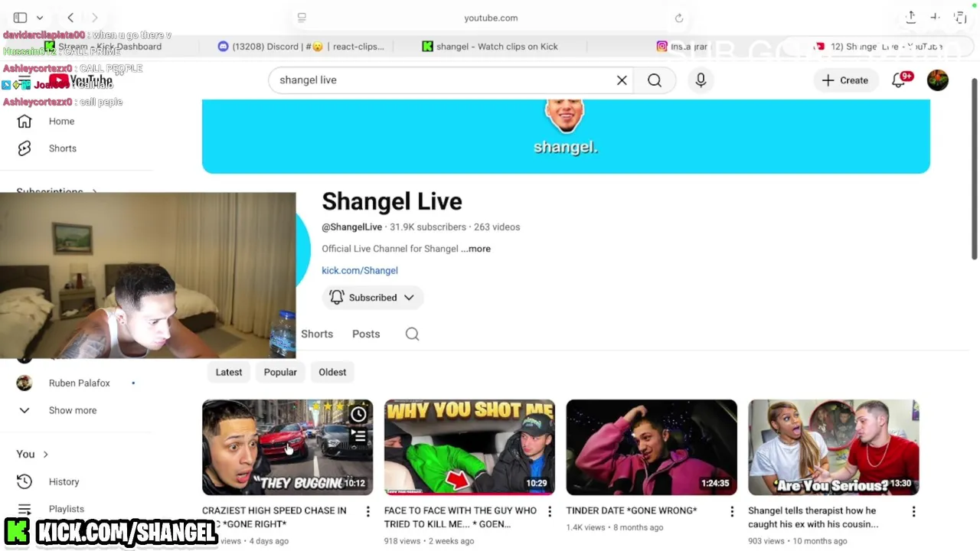The height and width of the screenshot is (551, 980).
Task: Open the Subscribed notification dropdown
Action: tap(373, 298)
